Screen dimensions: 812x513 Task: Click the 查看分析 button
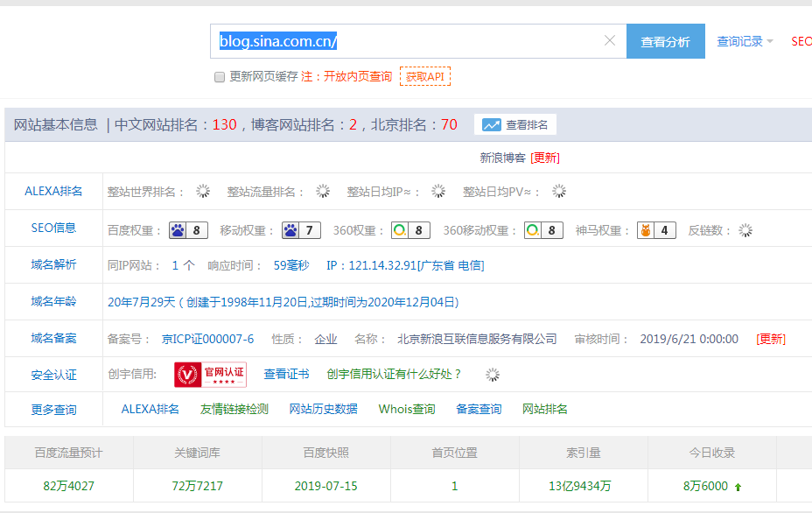pos(665,41)
